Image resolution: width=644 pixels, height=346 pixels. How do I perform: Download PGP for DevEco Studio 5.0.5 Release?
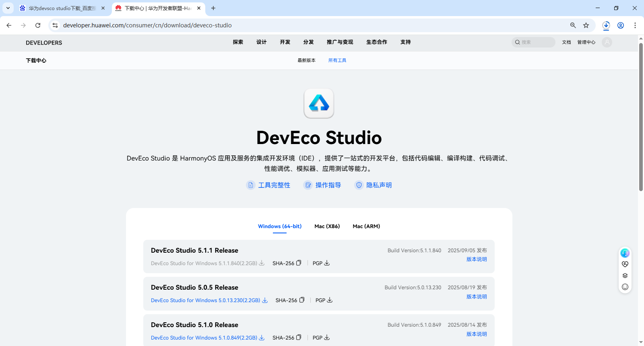[330, 300]
